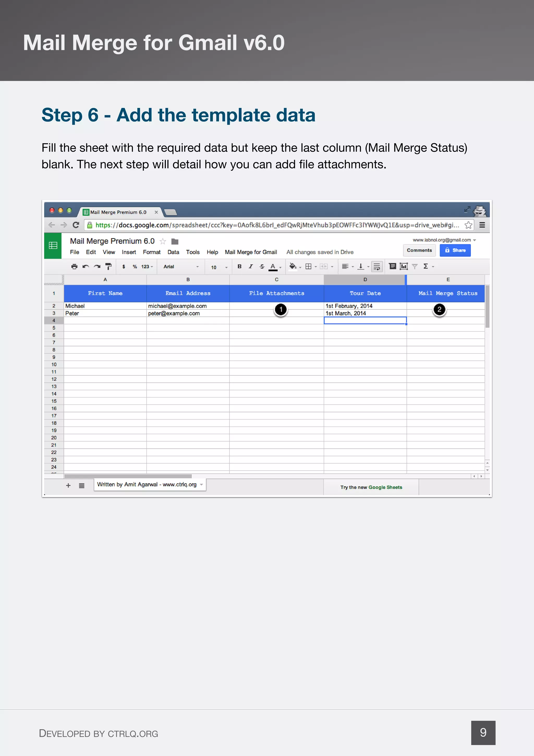Viewport: 534px width, 756px height.
Task: Open the Functions sigma menu
Action: click(x=428, y=266)
